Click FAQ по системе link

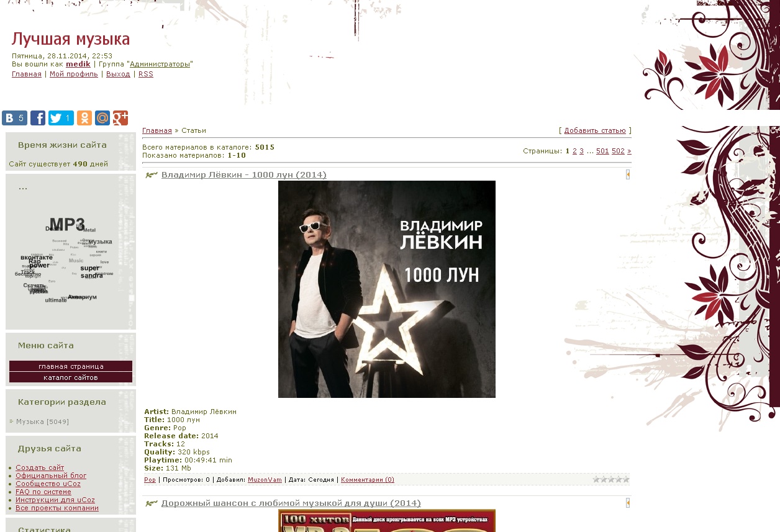(x=43, y=492)
